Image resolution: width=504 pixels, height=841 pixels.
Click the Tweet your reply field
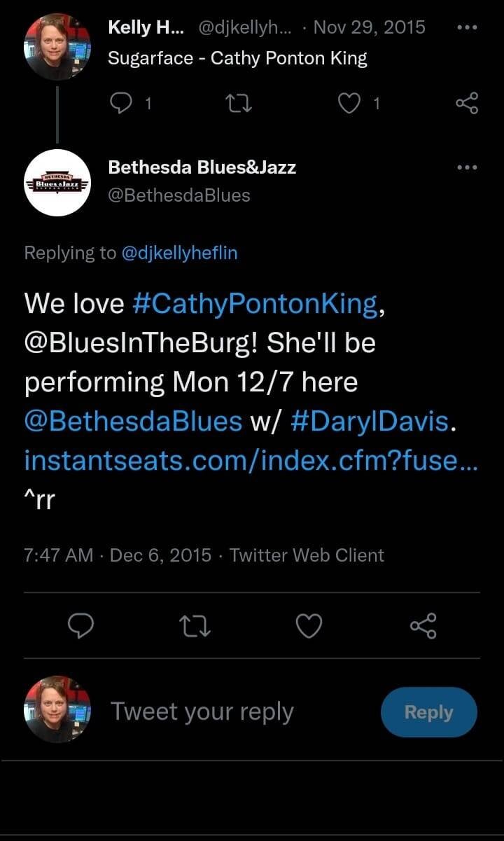point(202,711)
